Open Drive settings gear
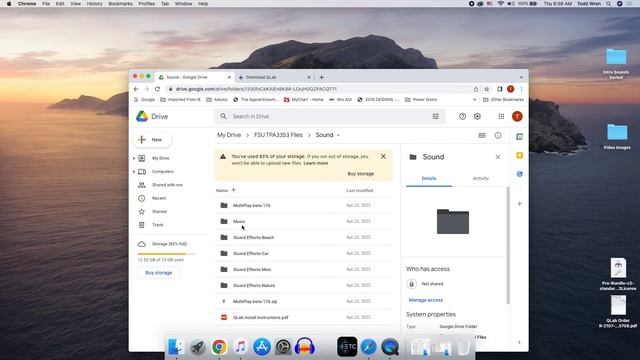Viewport: 640px width, 360px height. [x=477, y=116]
